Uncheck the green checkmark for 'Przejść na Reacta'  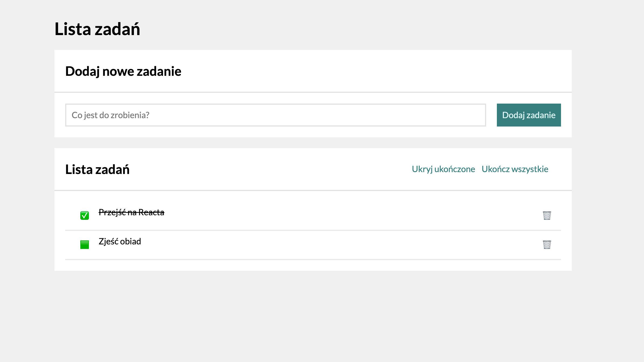click(85, 216)
